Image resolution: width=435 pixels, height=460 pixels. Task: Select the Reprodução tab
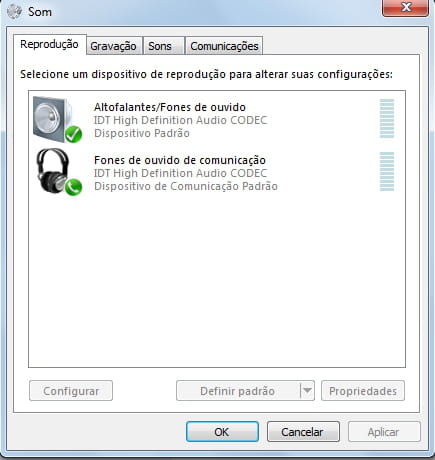[50, 44]
